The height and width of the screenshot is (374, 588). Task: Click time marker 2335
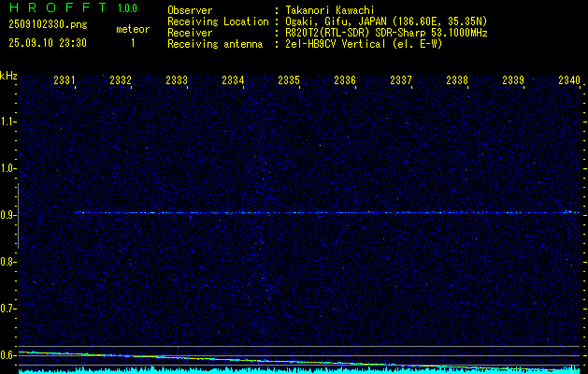click(289, 79)
